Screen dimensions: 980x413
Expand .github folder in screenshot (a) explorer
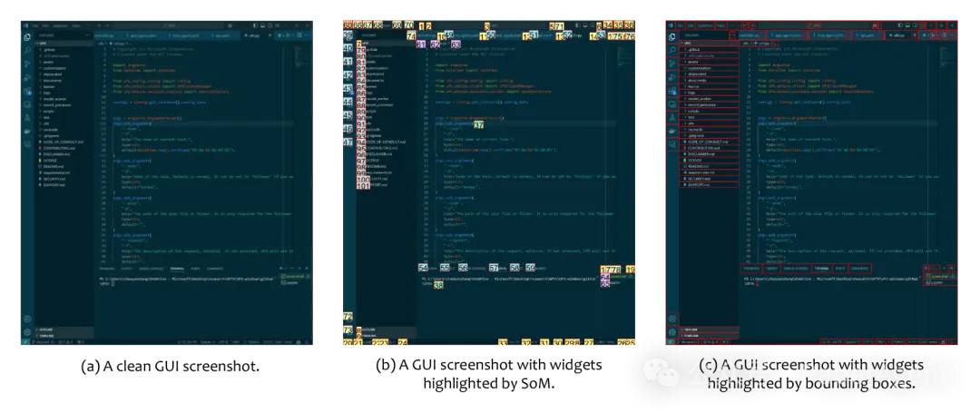64,49
